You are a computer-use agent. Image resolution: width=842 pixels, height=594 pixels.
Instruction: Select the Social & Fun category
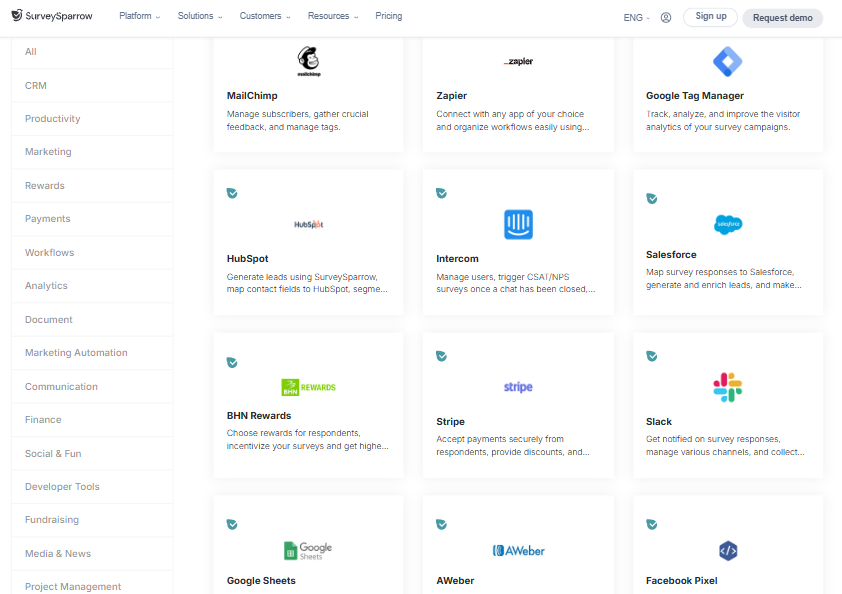(x=92, y=454)
